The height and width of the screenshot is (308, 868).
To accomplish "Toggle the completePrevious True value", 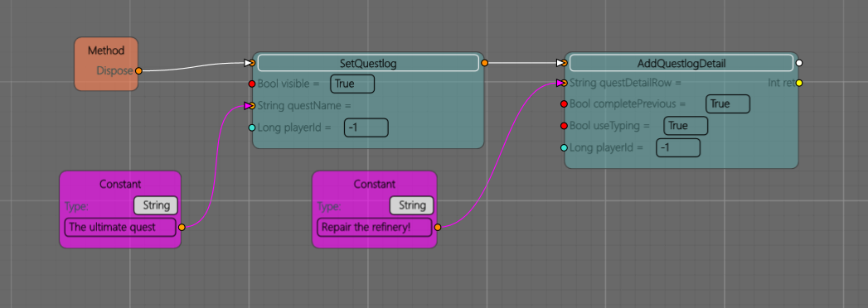I will 728,104.
